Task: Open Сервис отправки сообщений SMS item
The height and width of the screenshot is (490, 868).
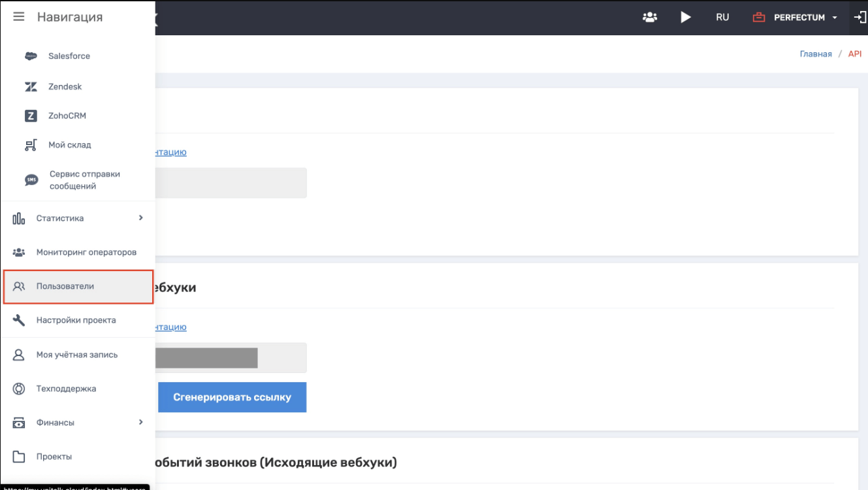Action: [84, 180]
